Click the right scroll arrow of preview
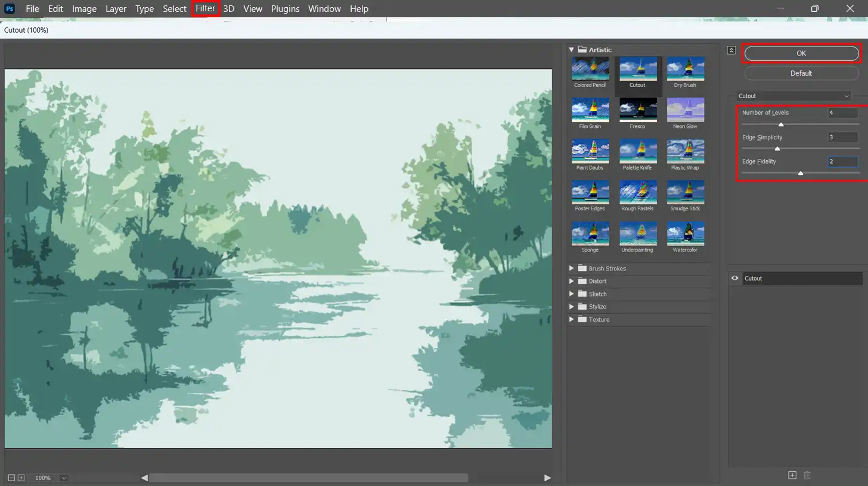The height and width of the screenshot is (486, 868). [x=547, y=478]
